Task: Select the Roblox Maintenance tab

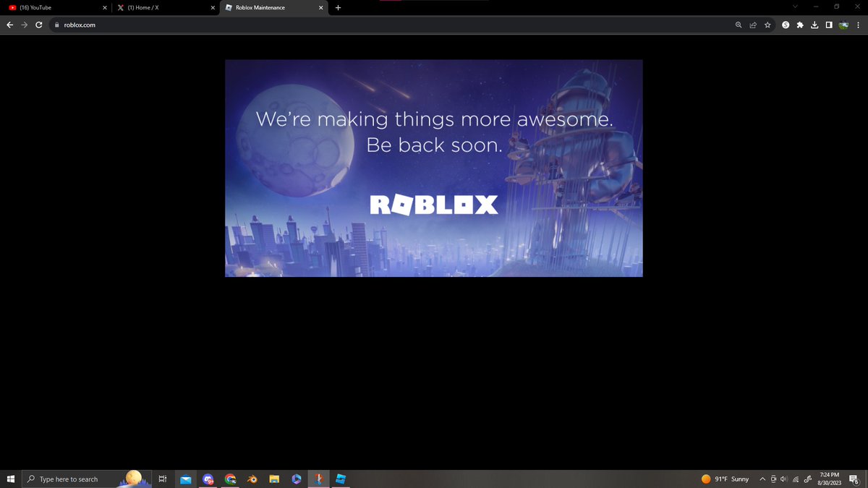Action: click(x=273, y=7)
